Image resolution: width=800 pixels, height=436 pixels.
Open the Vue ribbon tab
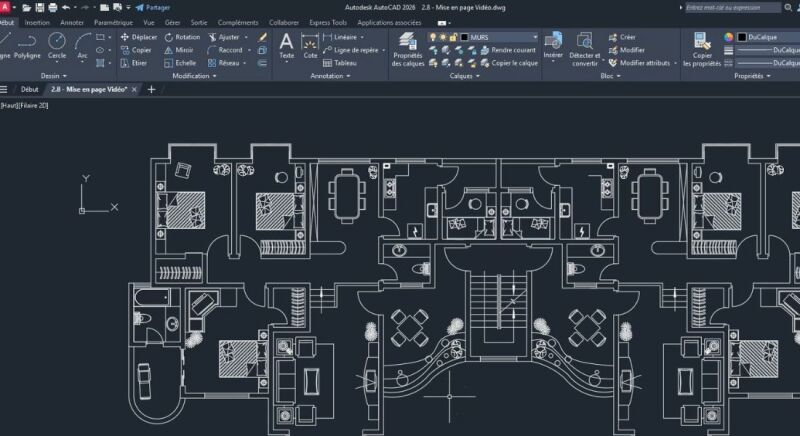click(148, 22)
